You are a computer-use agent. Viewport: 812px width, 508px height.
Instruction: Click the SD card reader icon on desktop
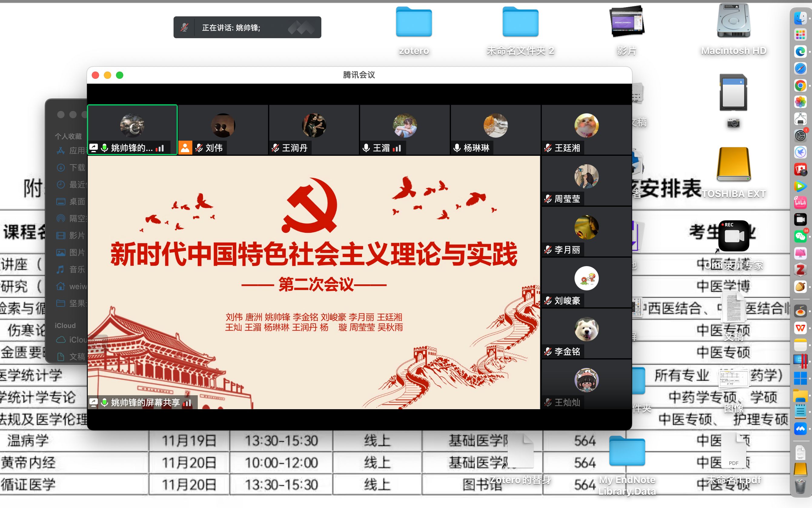[732, 94]
